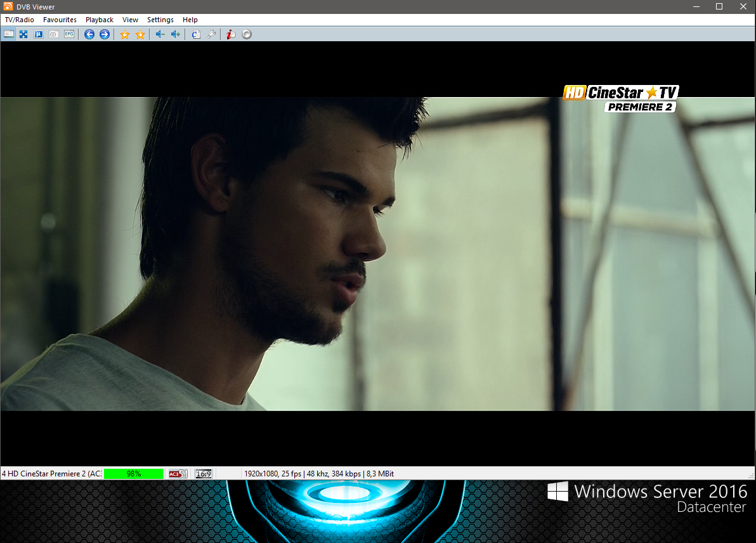
Task: Maximize the DVB Viewer window
Action: point(719,6)
